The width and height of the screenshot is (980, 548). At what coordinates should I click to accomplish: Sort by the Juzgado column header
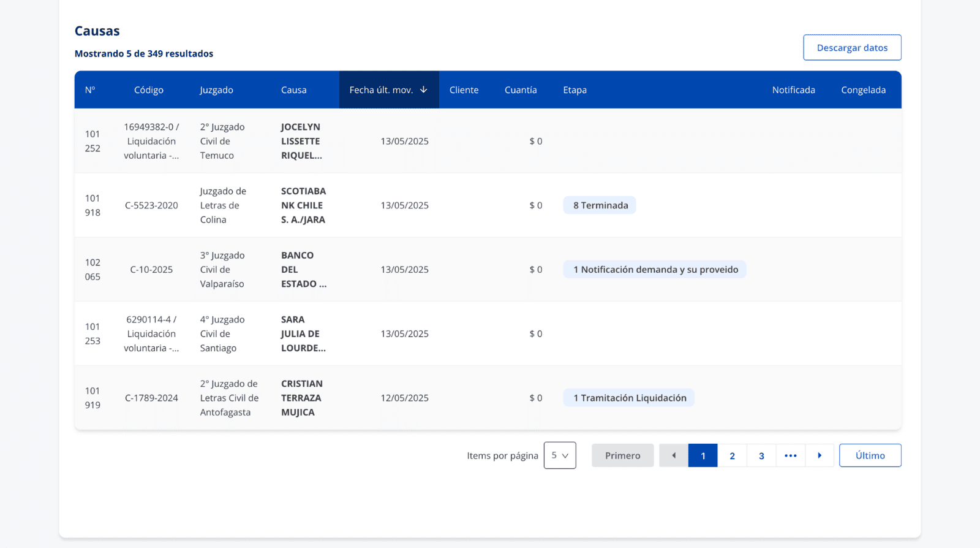pos(216,90)
